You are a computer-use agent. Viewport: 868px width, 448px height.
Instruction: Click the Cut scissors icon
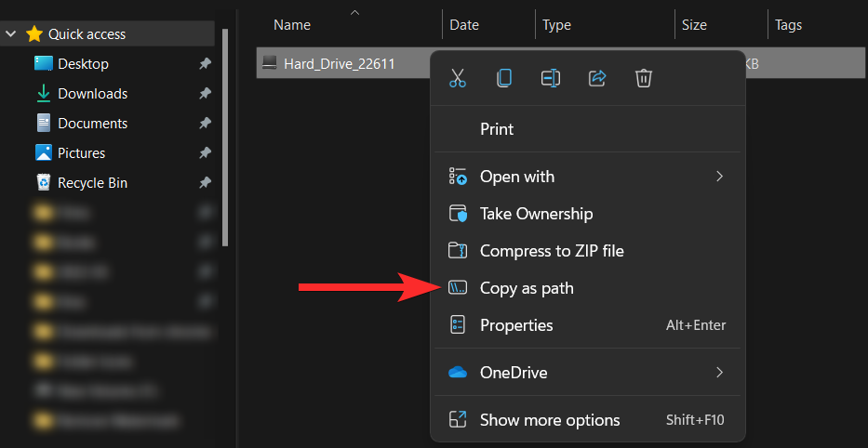[457, 79]
